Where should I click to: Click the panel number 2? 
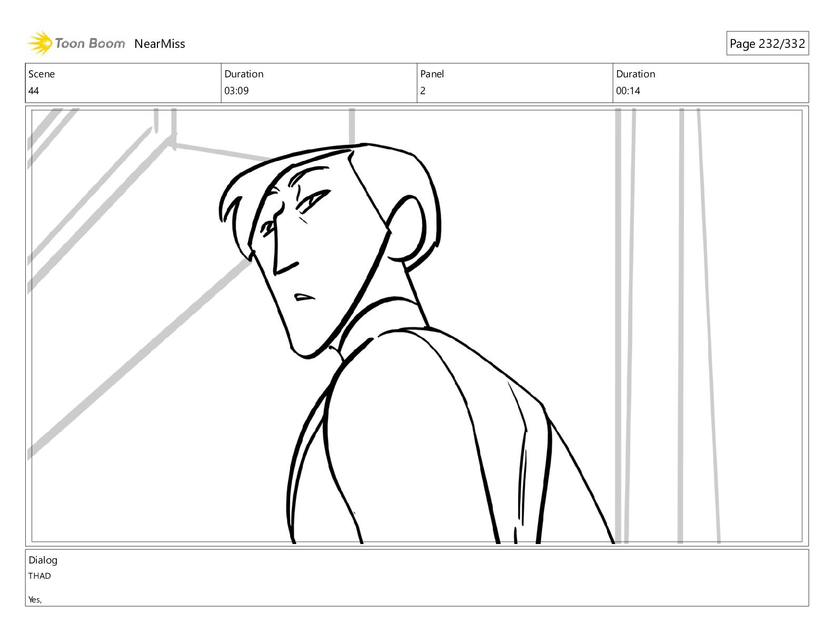coord(423,90)
